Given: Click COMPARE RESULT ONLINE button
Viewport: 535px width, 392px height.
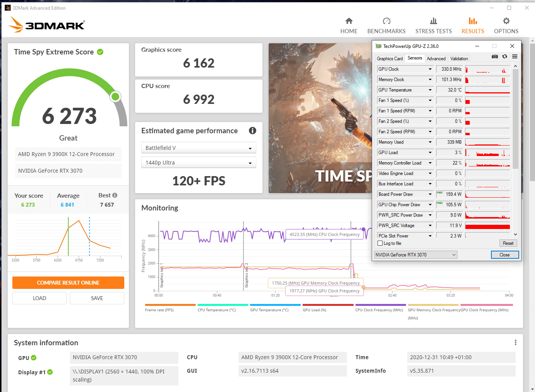Looking at the screenshot, I should click(68, 283).
